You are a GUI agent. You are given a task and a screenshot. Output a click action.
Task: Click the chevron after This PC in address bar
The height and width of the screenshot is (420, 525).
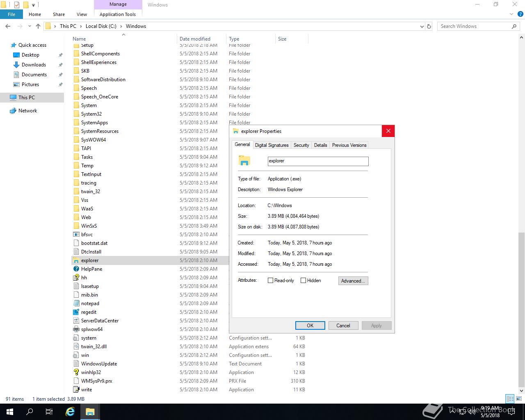pyautogui.click(x=81, y=26)
